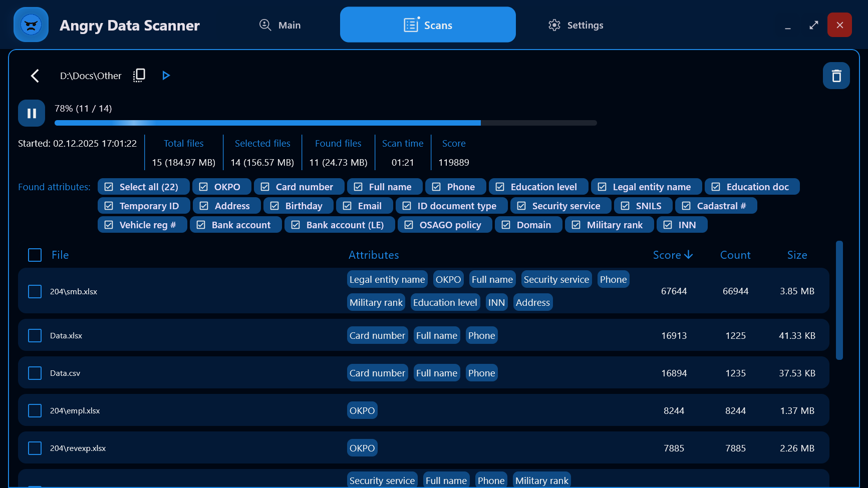Screen dimensions: 868x488
Task: Click the trash delete icon
Action: point(836,76)
